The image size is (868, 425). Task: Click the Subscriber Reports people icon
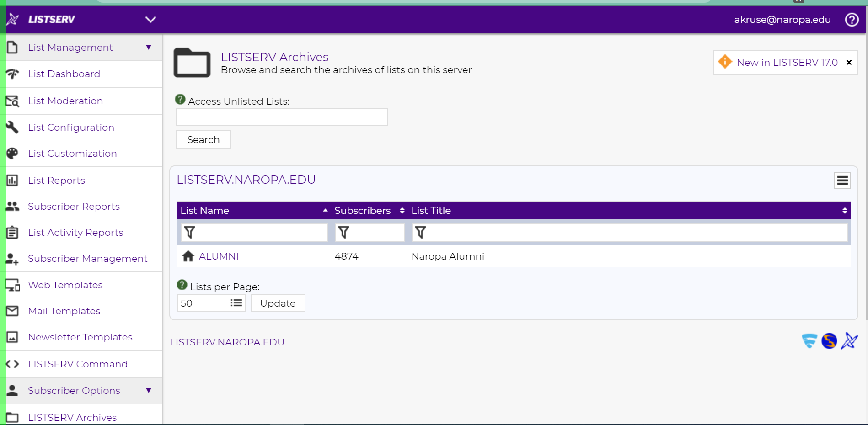pos(12,206)
